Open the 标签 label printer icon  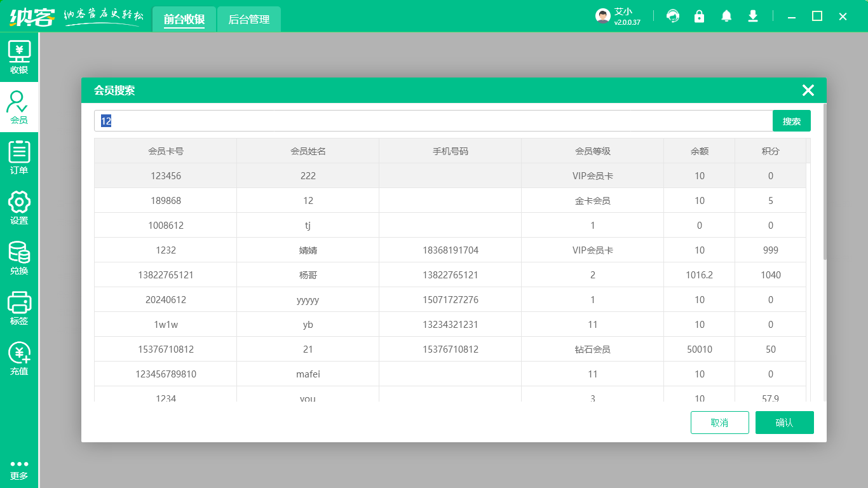19,308
